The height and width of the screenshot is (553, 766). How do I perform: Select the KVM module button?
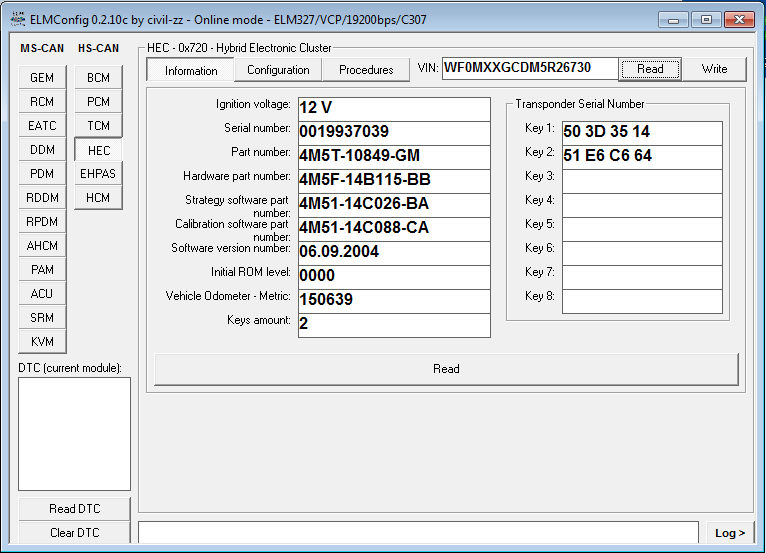tap(42, 342)
